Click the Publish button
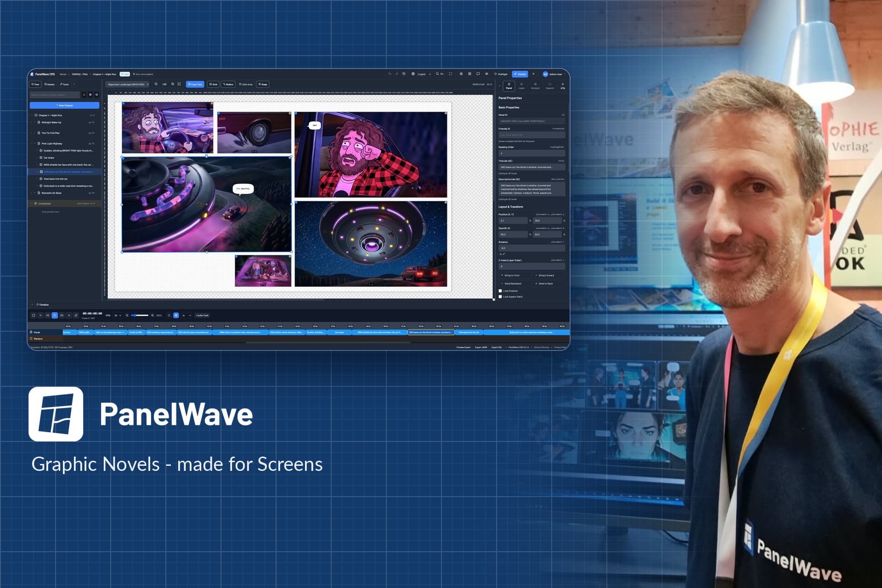882x588 pixels. point(520,74)
